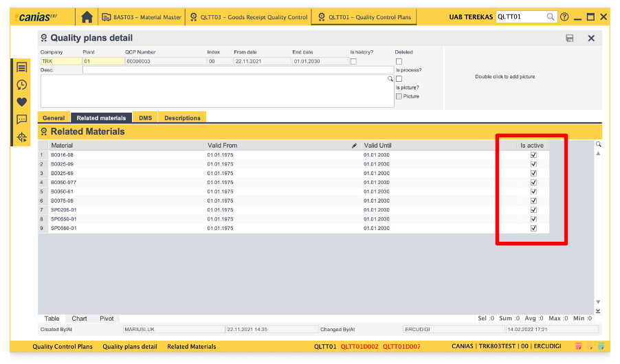Click search magnifier in transaction code box
The height and width of the screenshot is (364, 620).
coord(551,16)
